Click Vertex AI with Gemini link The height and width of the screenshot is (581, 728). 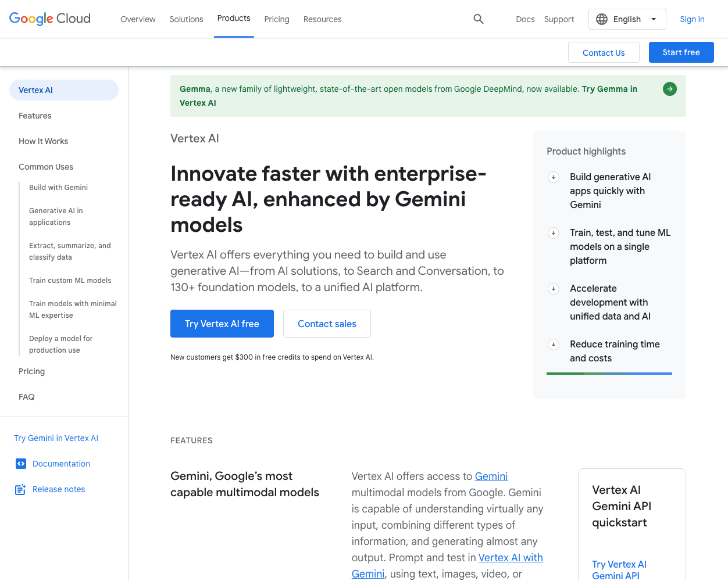(x=511, y=558)
